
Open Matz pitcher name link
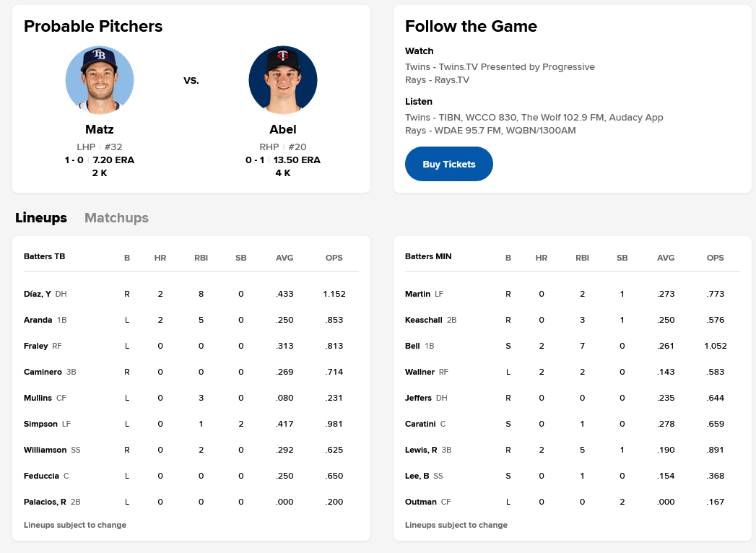click(100, 130)
